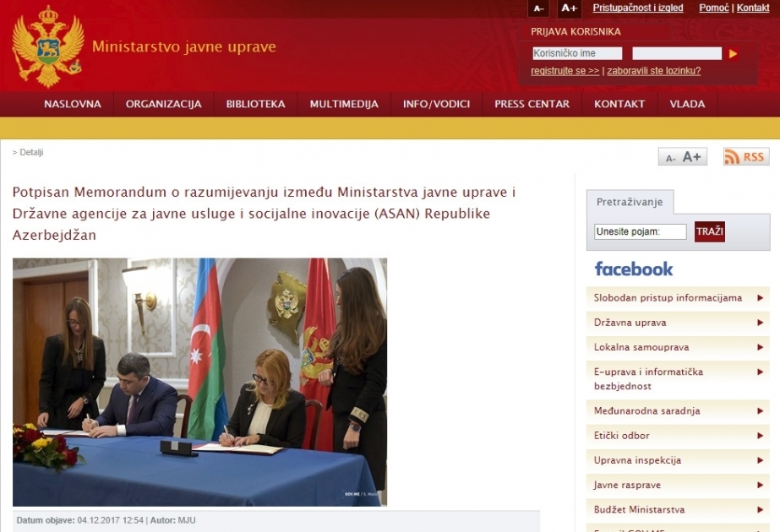Open the Pomoć help link
The width and height of the screenshot is (780, 532).
714,8
